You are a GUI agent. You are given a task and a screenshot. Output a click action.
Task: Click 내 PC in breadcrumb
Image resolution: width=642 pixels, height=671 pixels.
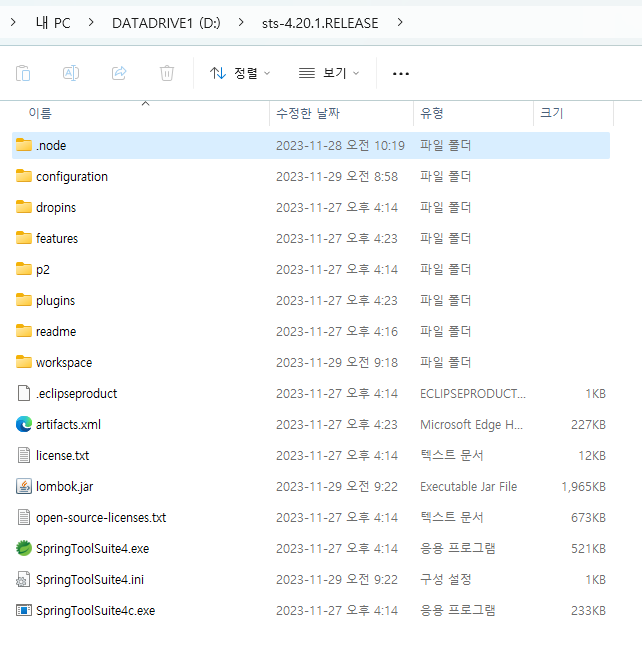pos(53,23)
